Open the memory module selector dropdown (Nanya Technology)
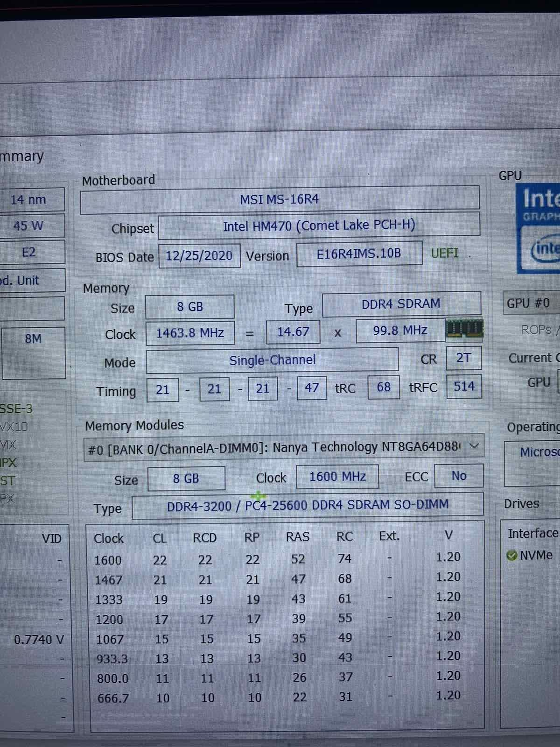This screenshot has height=747, width=560. point(284,448)
